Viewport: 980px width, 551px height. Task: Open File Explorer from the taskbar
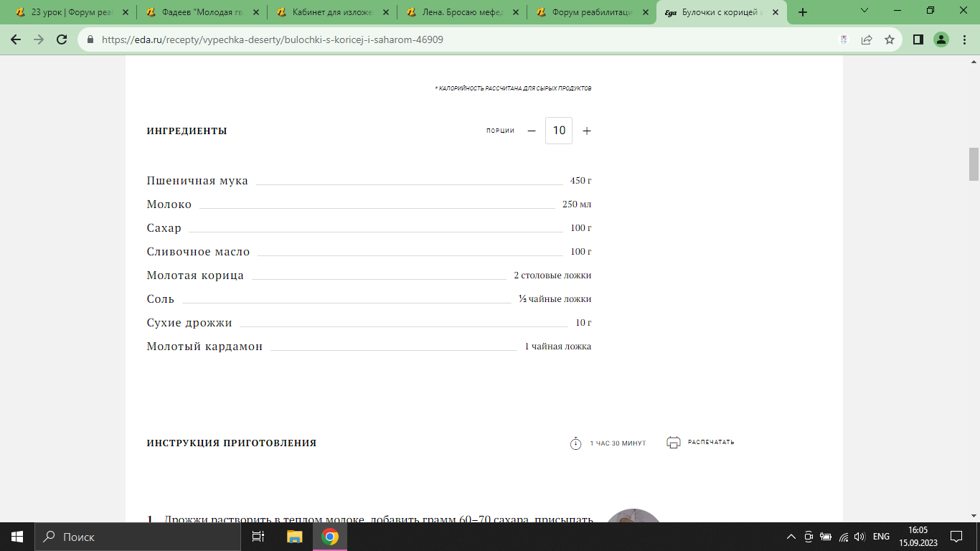tap(294, 537)
